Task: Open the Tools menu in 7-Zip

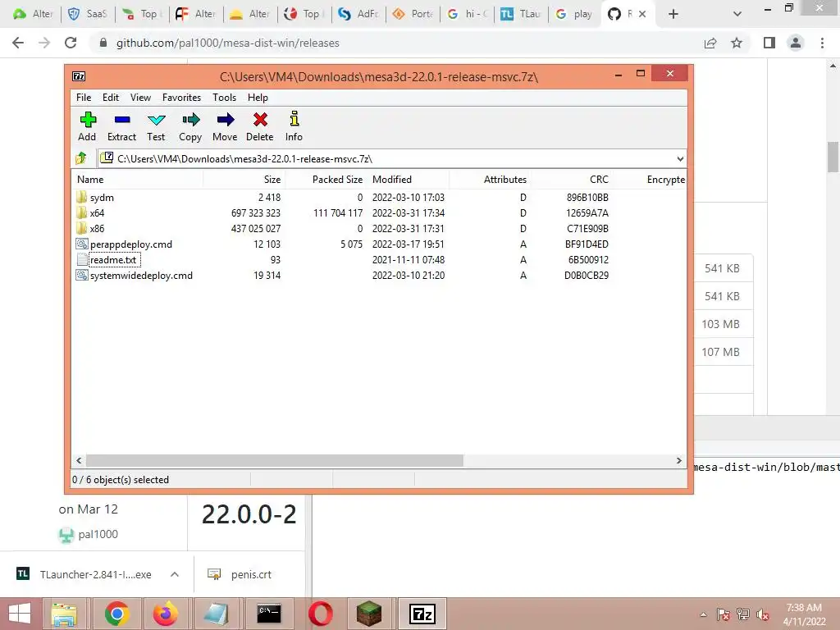Action: (225, 98)
